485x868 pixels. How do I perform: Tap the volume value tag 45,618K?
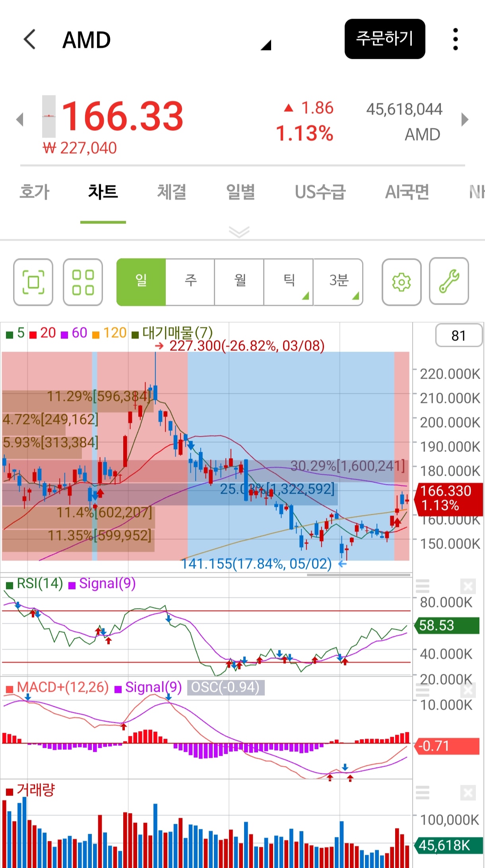click(449, 845)
